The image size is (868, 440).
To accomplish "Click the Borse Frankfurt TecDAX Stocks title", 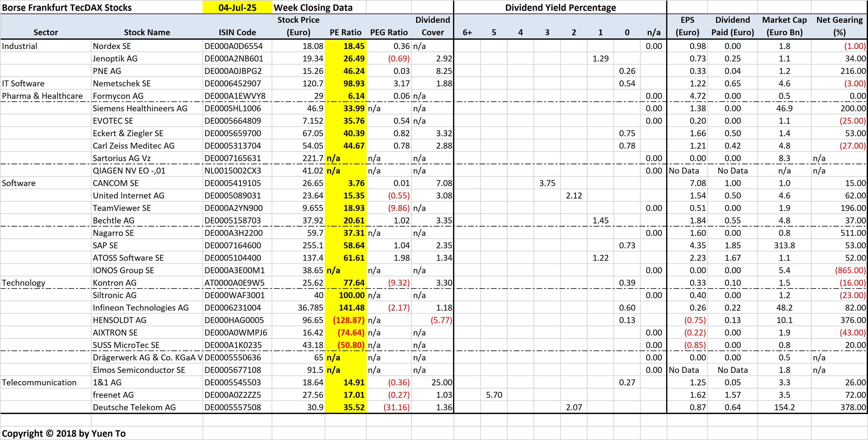I will pyautogui.click(x=67, y=7).
